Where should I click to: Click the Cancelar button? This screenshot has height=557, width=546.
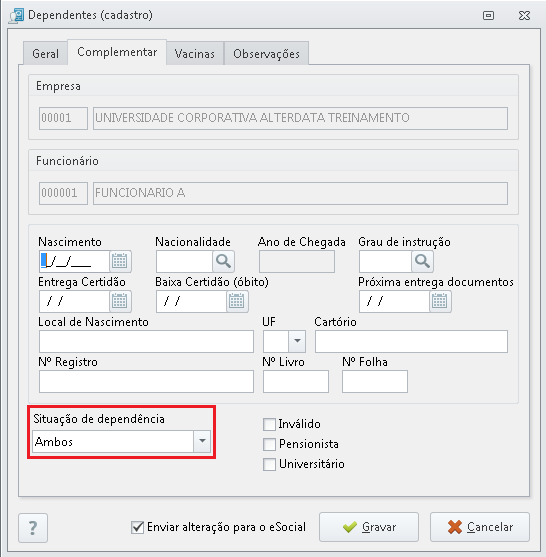[x=480, y=527]
